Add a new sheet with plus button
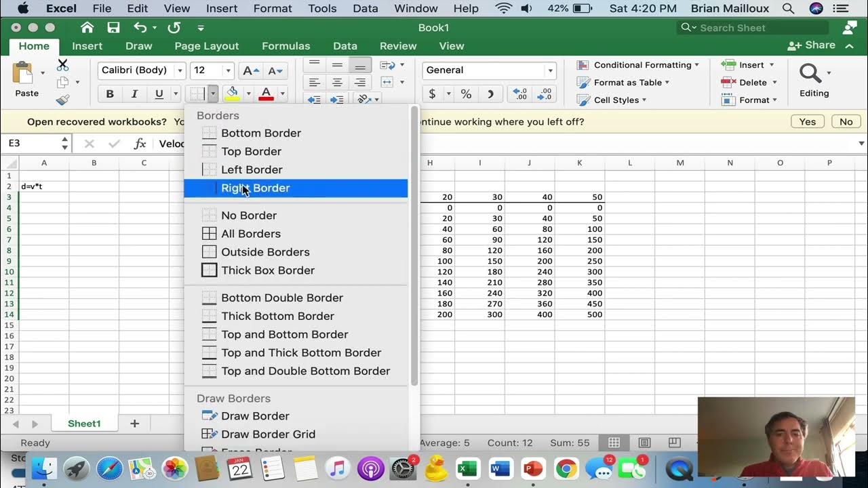The width and height of the screenshot is (868, 488). pyautogui.click(x=134, y=424)
